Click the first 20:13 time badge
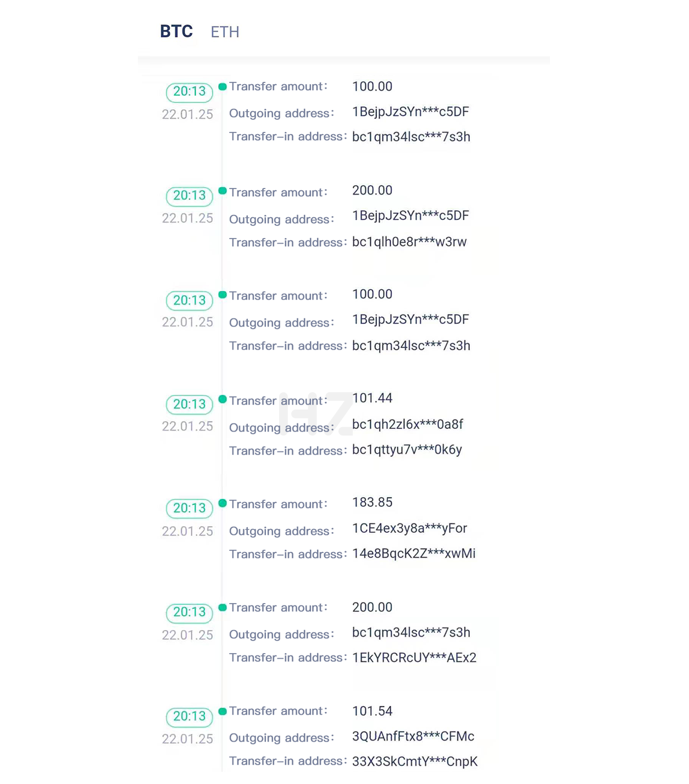This screenshot has height=784, width=689. (190, 92)
